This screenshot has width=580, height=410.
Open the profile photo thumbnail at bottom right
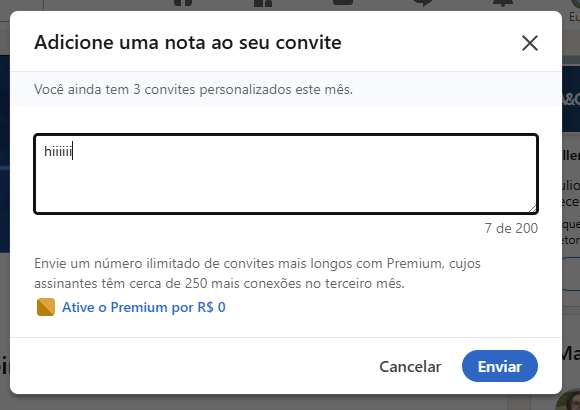coord(568,400)
